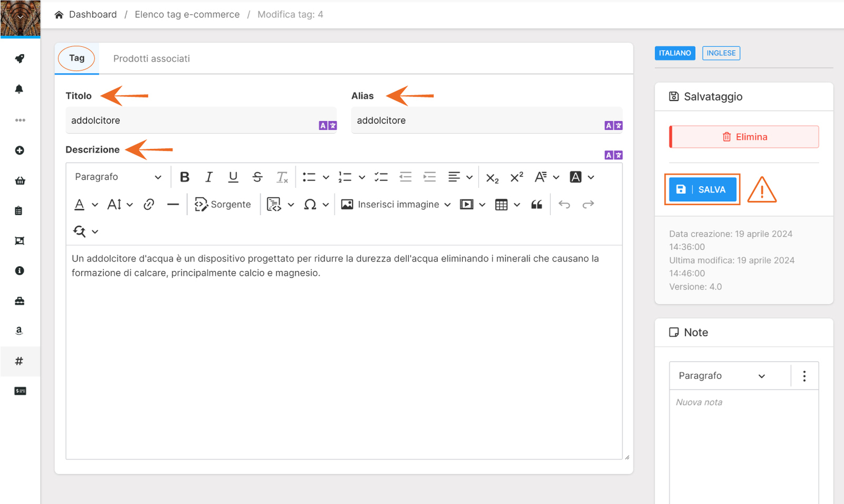Toggle bold formatting in description editor
Screen dimensions: 844x504
click(x=185, y=177)
